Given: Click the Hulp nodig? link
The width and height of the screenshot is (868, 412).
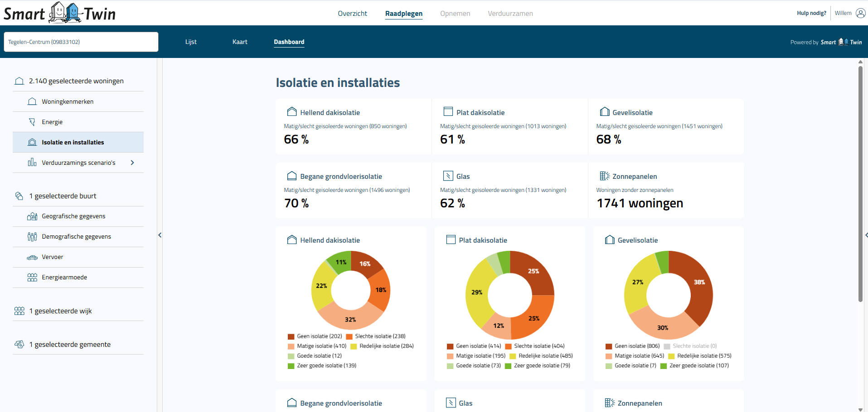Looking at the screenshot, I should click(811, 13).
